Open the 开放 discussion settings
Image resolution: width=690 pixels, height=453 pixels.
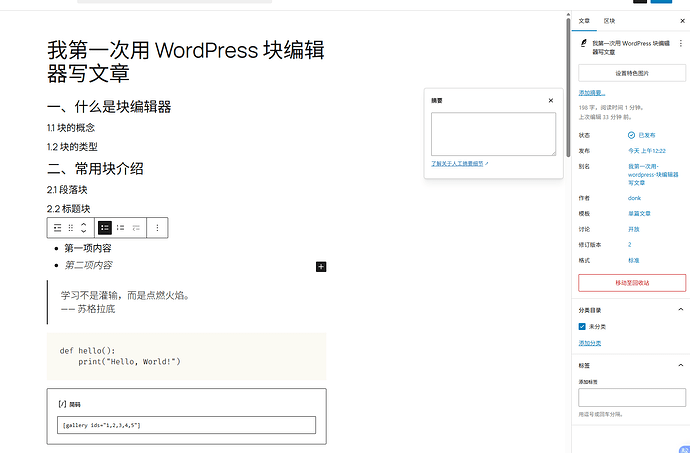coord(634,229)
